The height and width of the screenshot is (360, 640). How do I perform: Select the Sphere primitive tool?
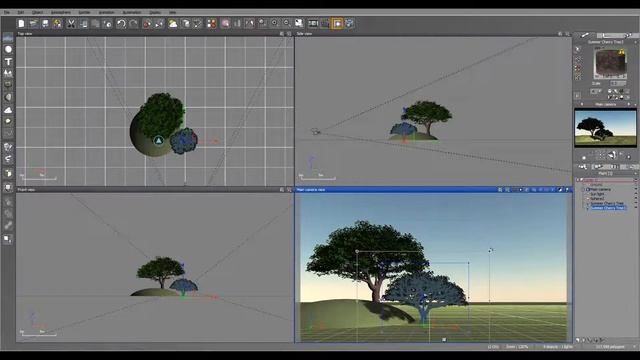8,49
